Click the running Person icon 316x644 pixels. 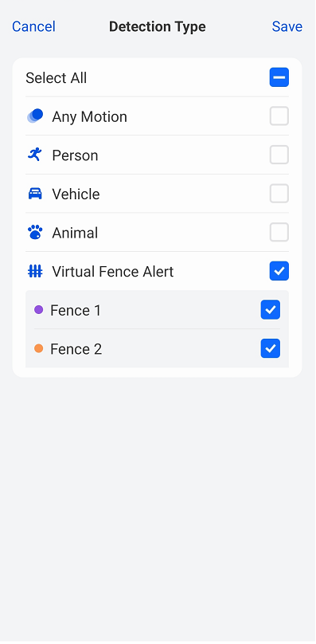click(x=35, y=155)
